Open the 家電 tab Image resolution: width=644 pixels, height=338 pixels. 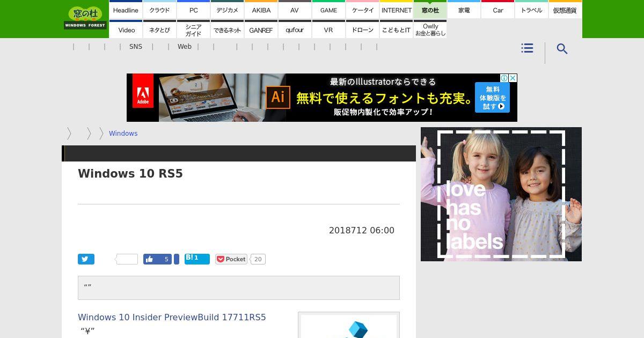[x=464, y=10]
